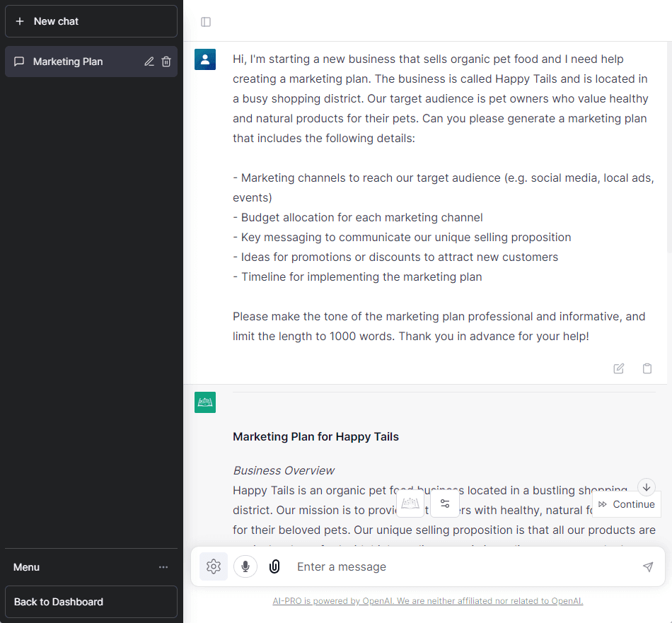
Task: Click the scroll-to-bottom arrow button
Action: tap(646, 487)
